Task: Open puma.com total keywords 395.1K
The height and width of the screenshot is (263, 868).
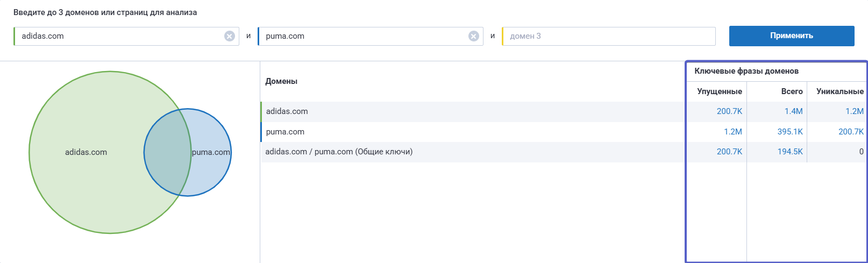Action: pos(789,132)
